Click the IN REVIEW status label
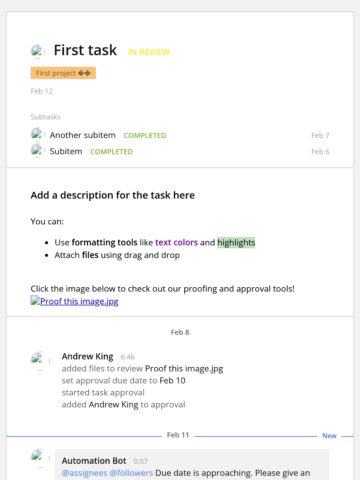Screen dimensions: 360x480 [x=149, y=52]
